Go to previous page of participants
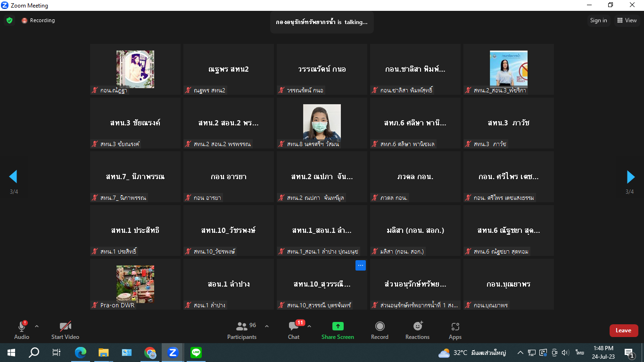This screenshot has height=362, width=644. coord(13,177)
